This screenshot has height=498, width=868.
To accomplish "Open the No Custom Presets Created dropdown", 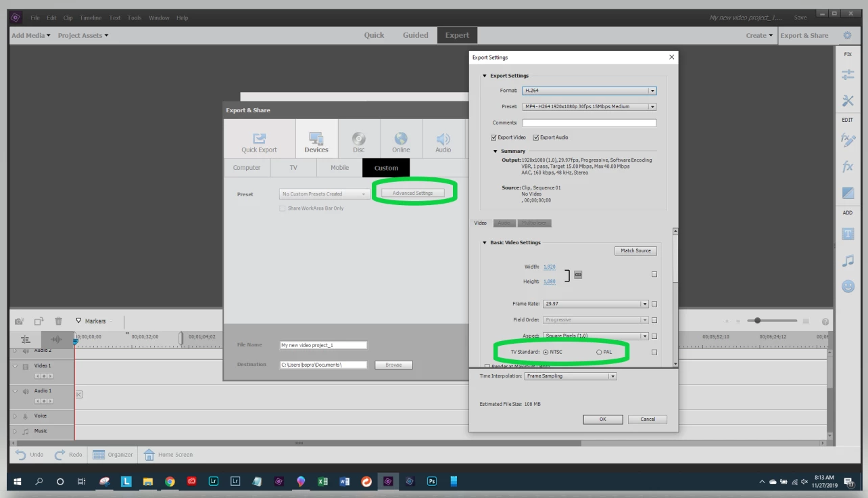I will (x=324, y=194).
